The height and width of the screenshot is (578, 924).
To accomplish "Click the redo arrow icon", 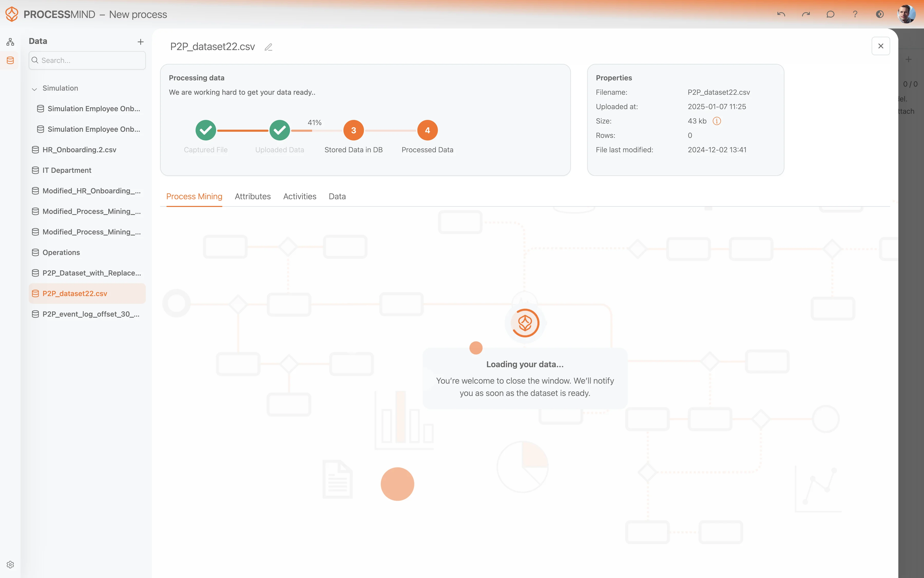I will coord(805,14).
